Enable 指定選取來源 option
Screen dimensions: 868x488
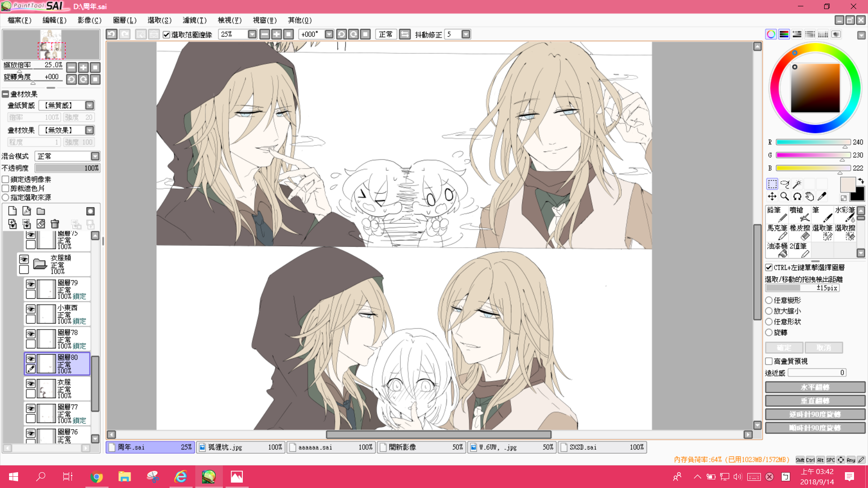tap(5, 197)
